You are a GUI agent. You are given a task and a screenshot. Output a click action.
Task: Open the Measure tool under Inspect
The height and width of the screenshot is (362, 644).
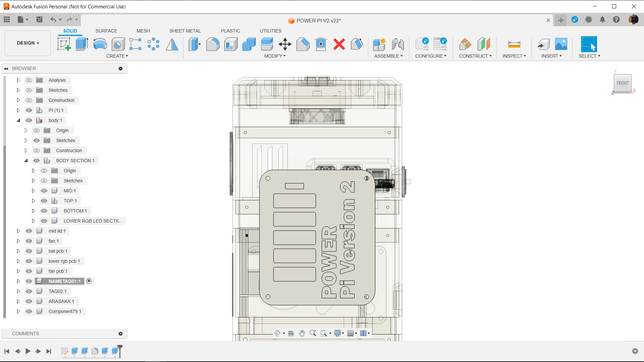[x=514, y=44]
